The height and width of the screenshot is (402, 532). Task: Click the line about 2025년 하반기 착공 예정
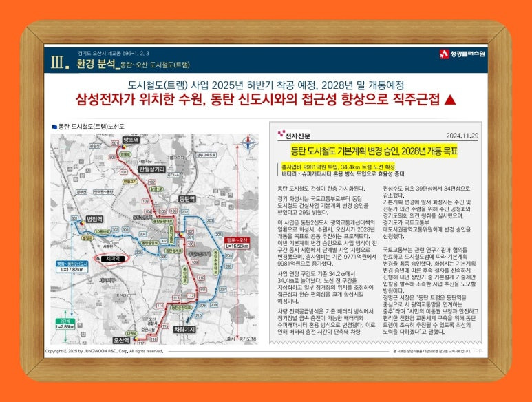266,85
